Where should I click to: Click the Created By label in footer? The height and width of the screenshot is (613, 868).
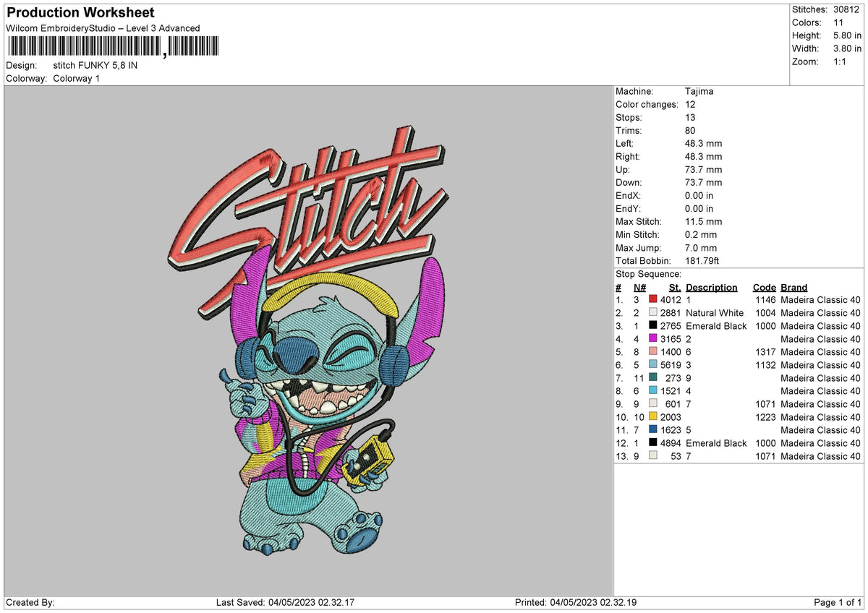[x=30, y=603]
